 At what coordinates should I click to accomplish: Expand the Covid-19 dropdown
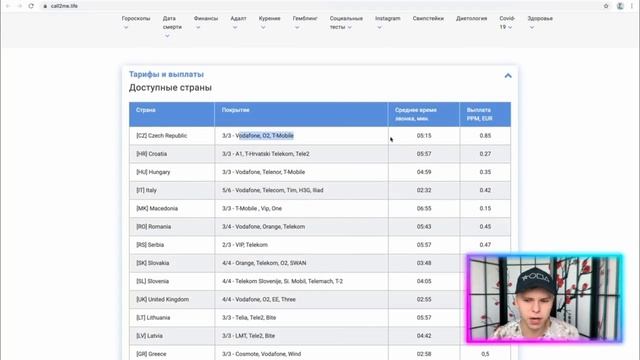click(x=507, y=22)
